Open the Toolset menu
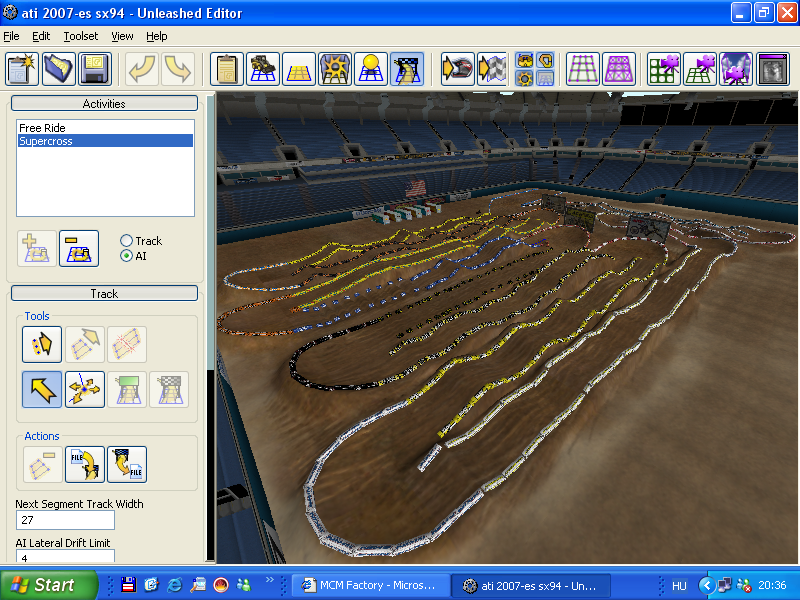 coord(80,36)
